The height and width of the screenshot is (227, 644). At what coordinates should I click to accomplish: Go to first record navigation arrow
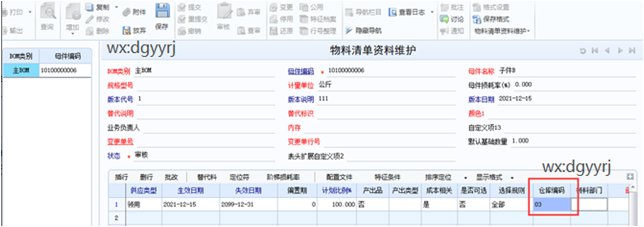coord(594,50)
